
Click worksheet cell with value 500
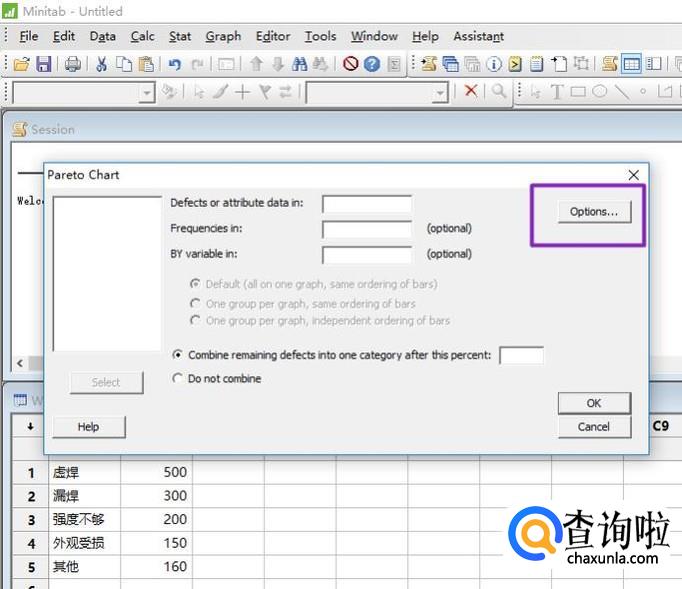pos(157,472)
